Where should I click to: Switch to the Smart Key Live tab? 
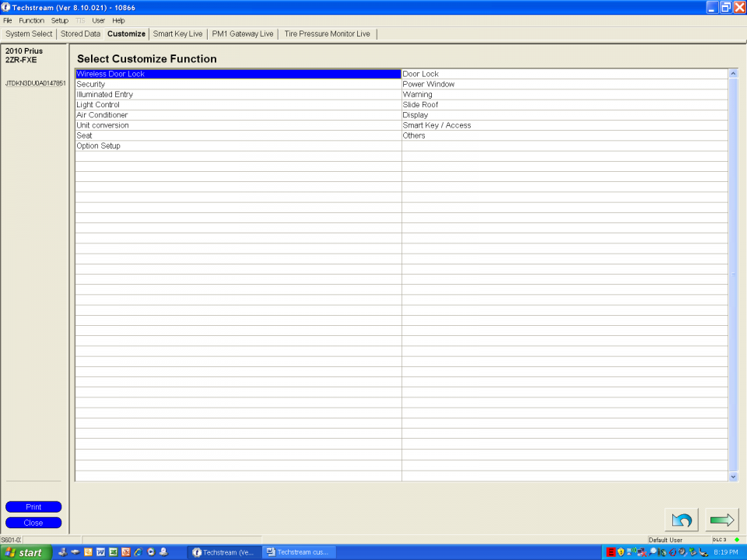tap(177, 34)
